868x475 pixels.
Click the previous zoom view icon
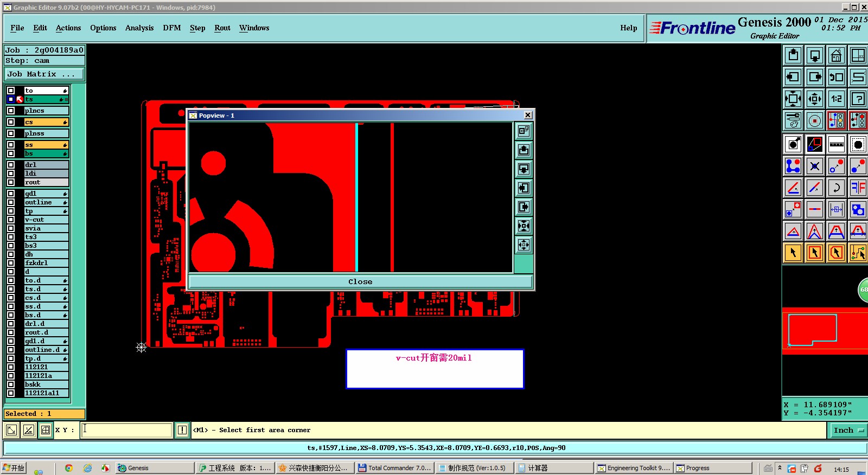(837, 77)
